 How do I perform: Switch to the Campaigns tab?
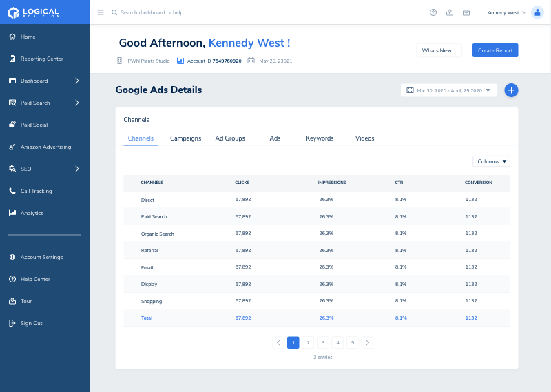(185, 138)
